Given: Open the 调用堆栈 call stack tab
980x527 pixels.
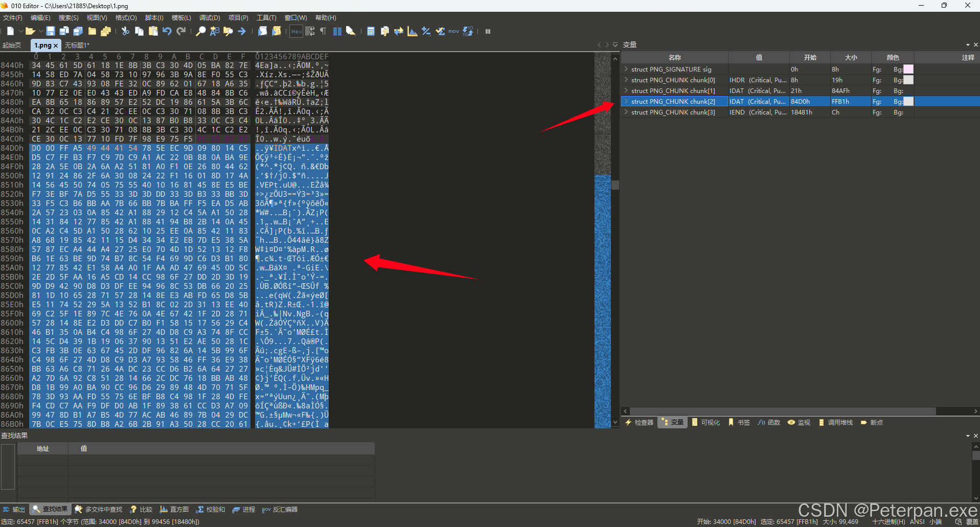Looking at the screenshot, I should [x=836, y=422].
